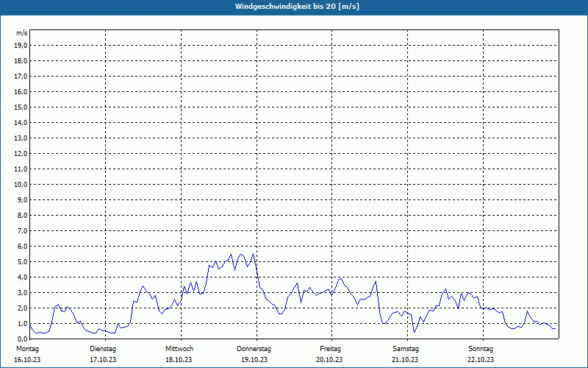588x368 pixels.
Task: Select the Sonntag day label
Action: click(x=481, y=348)
